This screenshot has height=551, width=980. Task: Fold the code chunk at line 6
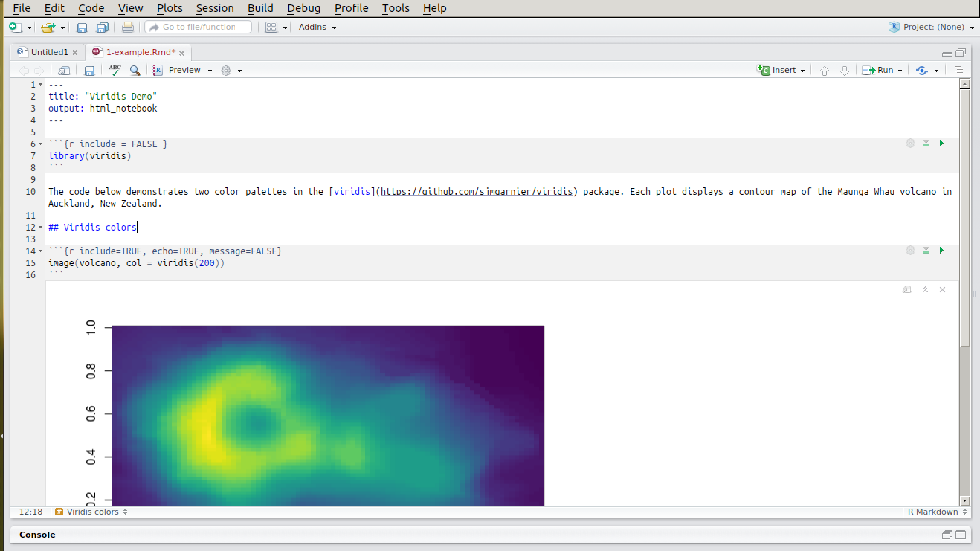[40, 144]
